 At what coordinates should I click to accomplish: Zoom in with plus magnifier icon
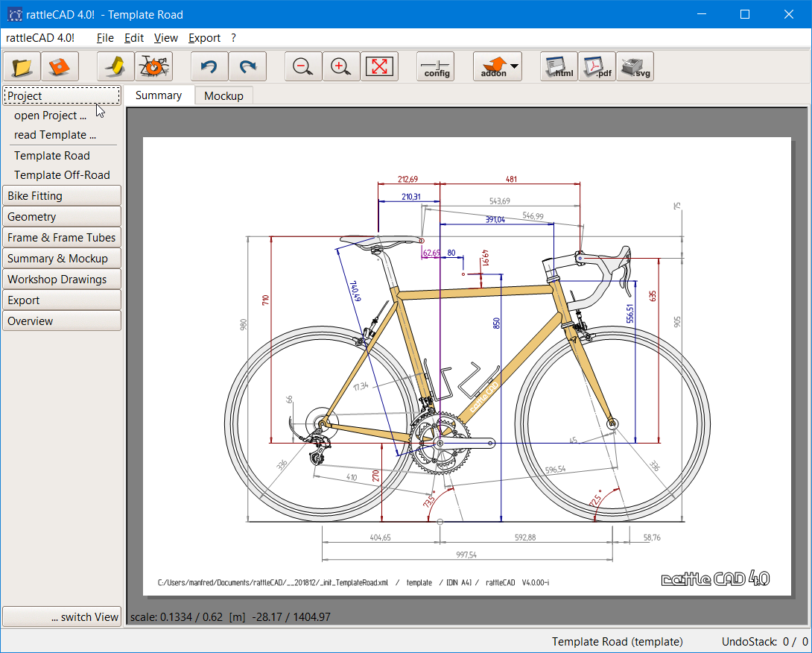pos(341,66)
